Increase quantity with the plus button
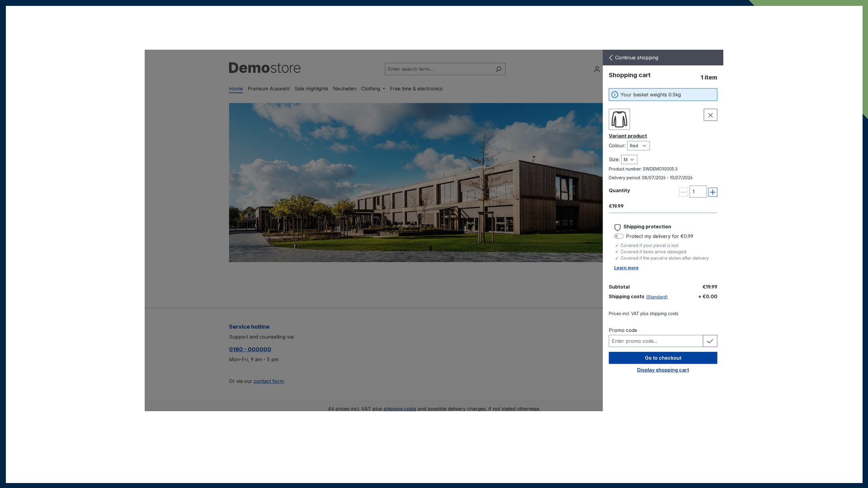This screenshot has height=488, width=868. tap(712, 192)
